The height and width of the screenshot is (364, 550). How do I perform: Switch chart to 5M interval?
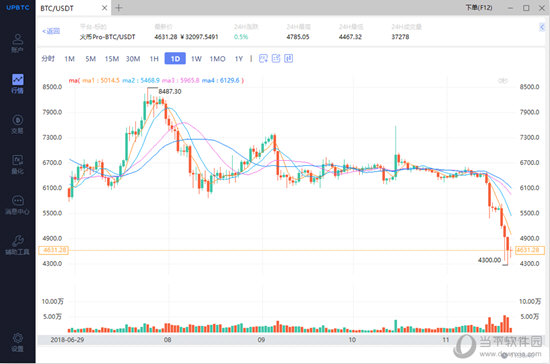click(90, 59)
